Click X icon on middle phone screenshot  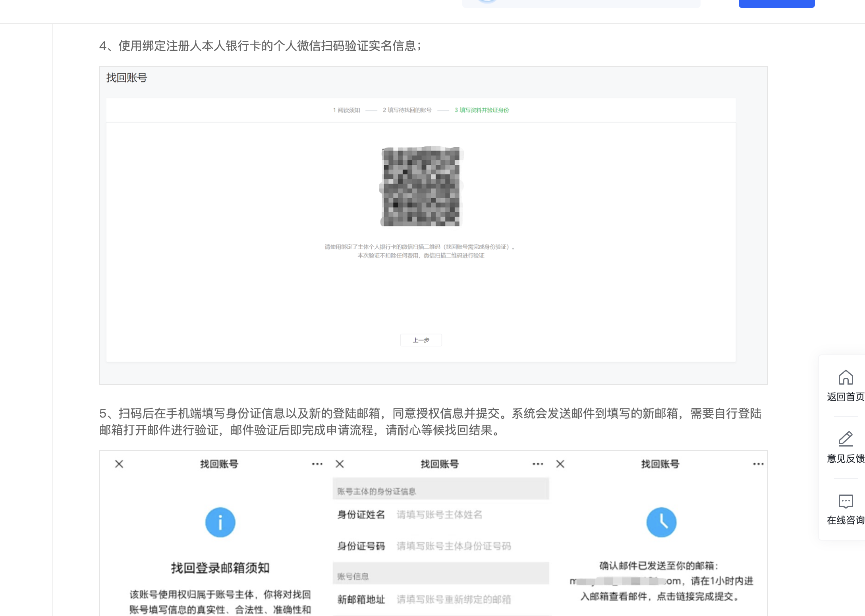tap(340, 464)
